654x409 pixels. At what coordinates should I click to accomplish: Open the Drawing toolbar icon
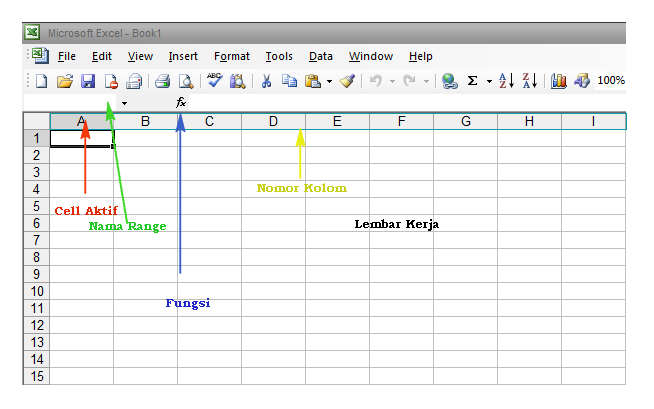coord(582,80)
